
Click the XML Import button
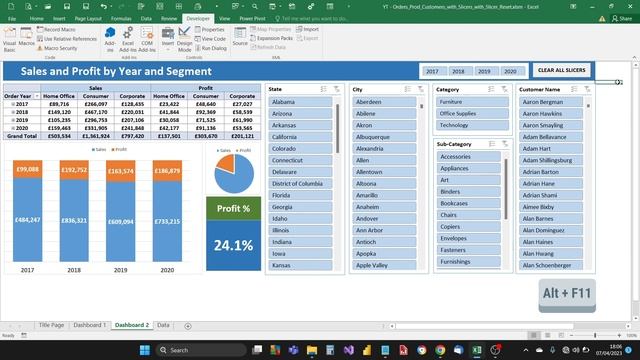tap(307, 29)
